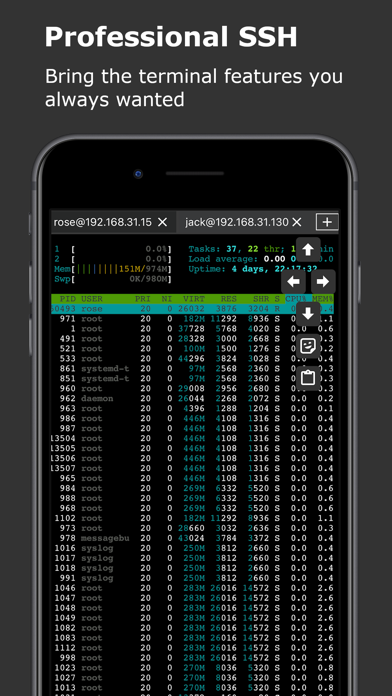The width and height of the screenshot is (392, 696).
Task: Tap the up arrow key button
Action: pyautogui.click(x=308, y=249)
